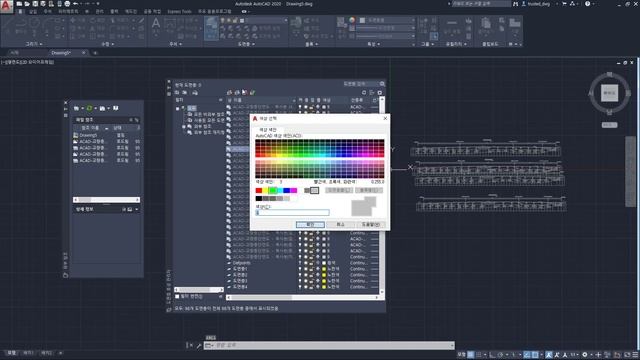Expand the Xref filter tree node in Layer Manager
Viewport: 640px width, 360px height.
(x=184, y=127)
